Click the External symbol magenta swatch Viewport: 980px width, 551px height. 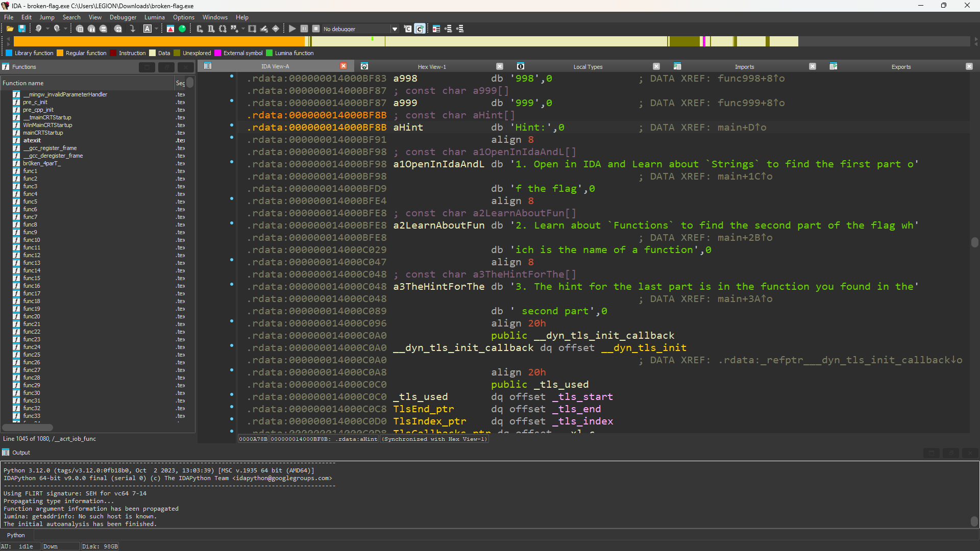[x=218, y=53]
